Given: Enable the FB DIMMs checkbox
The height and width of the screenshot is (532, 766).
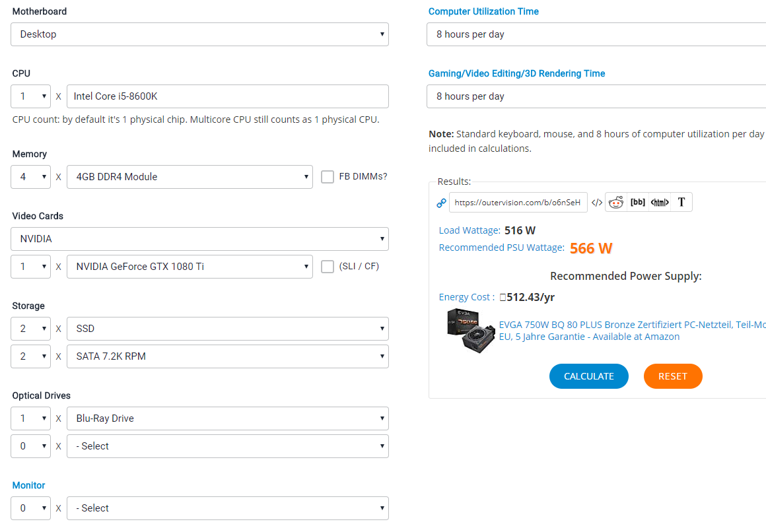Looking at the screenshot, I should point(328,177).
